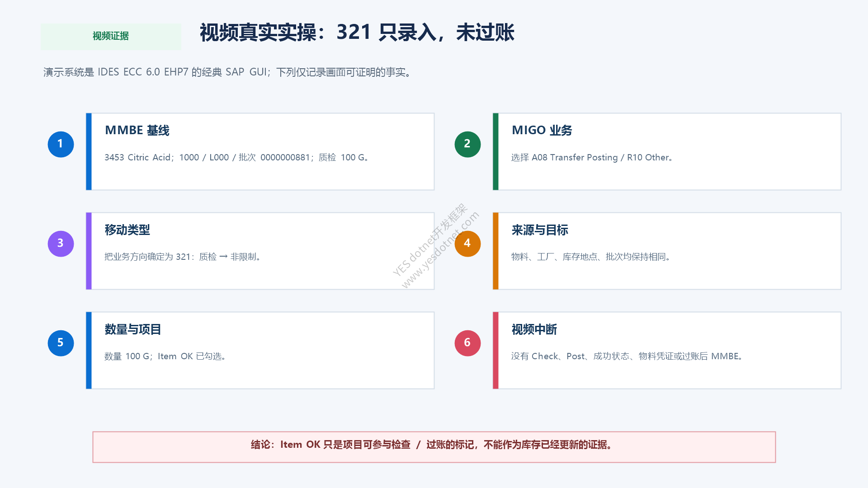Click the line beginning 没有 Check、Post、成功状态

click(x=627, y=356)
